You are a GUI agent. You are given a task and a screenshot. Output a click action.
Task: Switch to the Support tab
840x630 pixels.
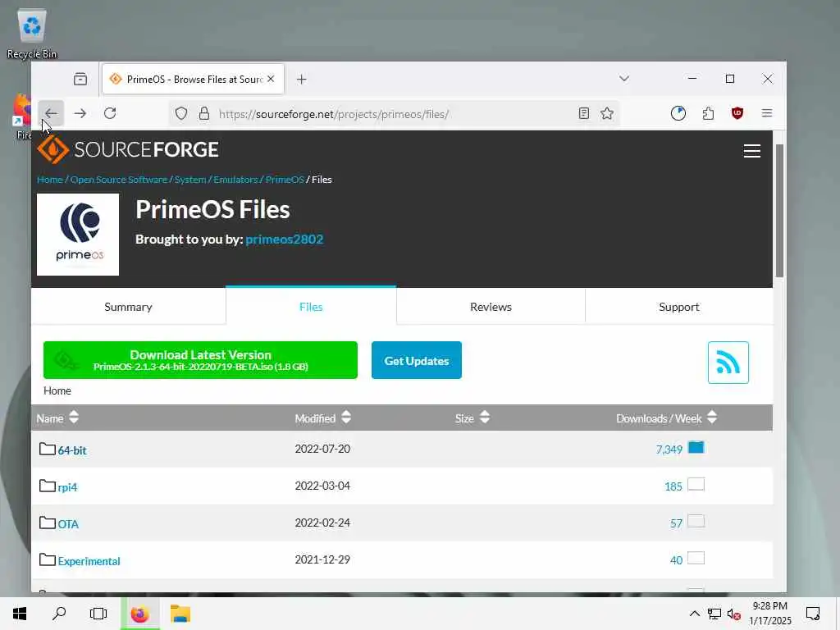point(678,307)
